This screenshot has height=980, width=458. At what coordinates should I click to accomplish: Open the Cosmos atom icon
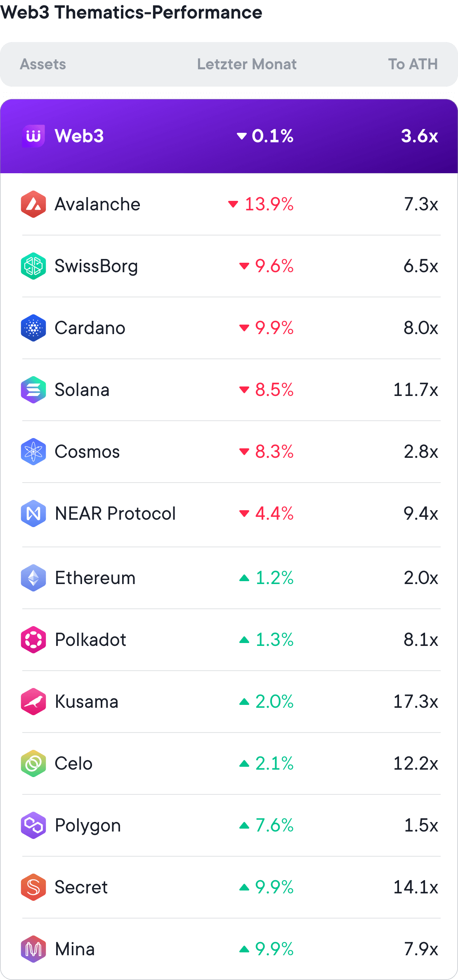tap(33, 452)
